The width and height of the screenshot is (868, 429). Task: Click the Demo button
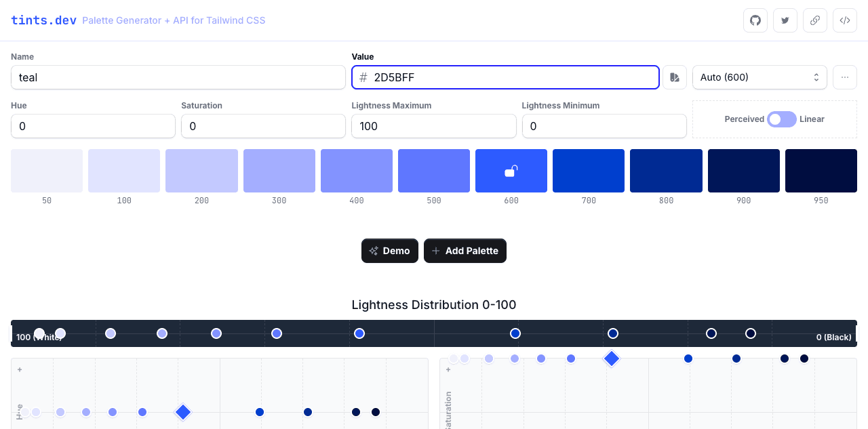coord(390,251)
